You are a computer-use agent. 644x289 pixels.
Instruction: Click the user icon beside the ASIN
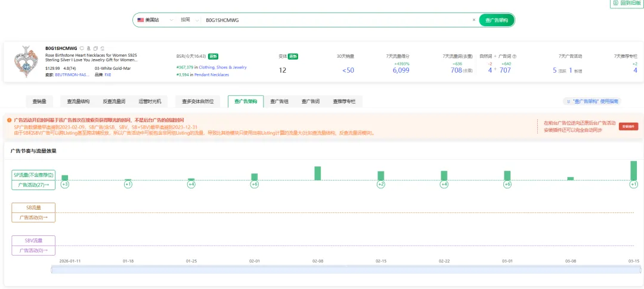pyautogui.click(x=89, y=48)
